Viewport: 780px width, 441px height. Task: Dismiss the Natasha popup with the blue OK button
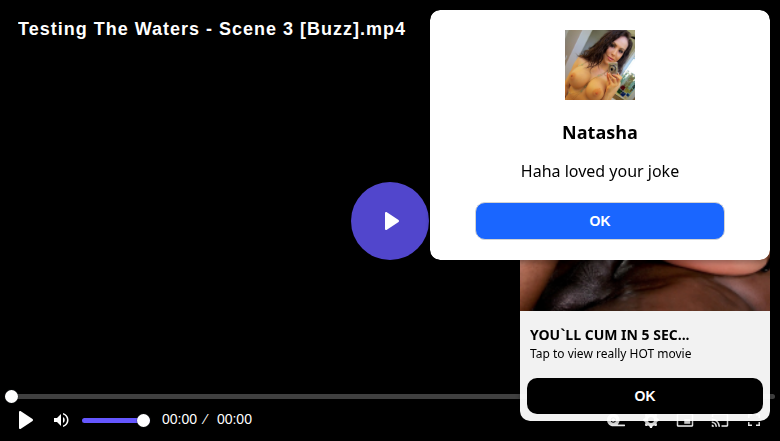click(599, 221)
